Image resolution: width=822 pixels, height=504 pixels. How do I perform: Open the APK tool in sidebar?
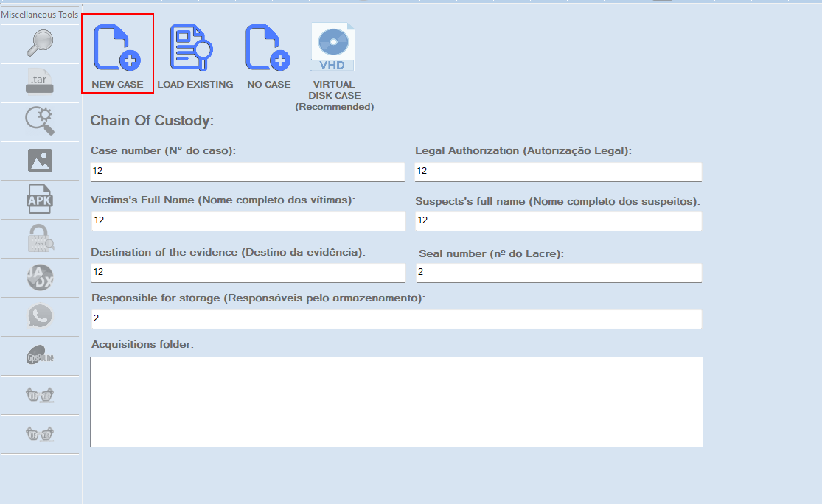pyautogui.click(x=40, y=199)
